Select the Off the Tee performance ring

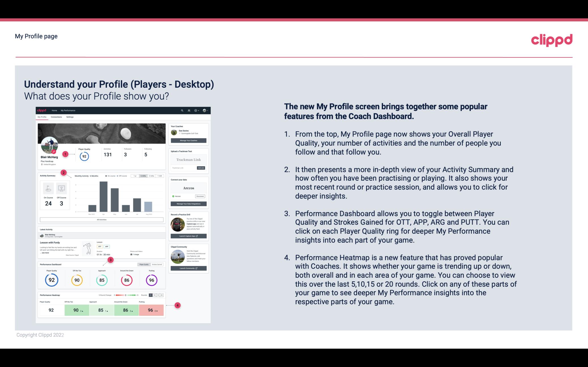(x=76, y=279)
